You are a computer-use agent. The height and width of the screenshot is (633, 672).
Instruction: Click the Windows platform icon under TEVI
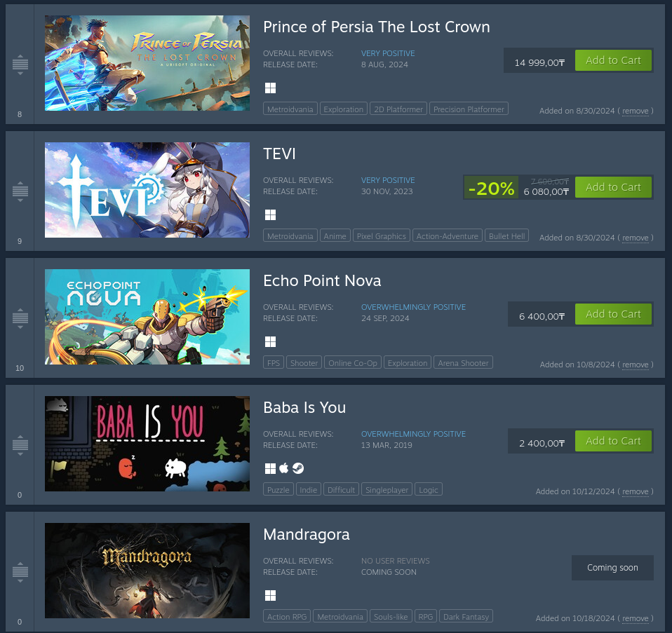(x=271, y=215)
